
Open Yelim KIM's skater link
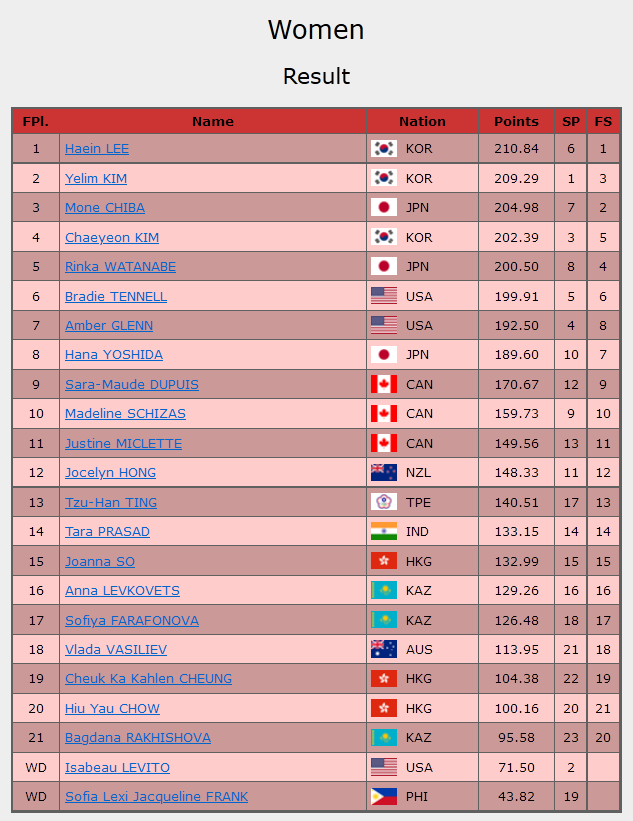click(96, 179)
